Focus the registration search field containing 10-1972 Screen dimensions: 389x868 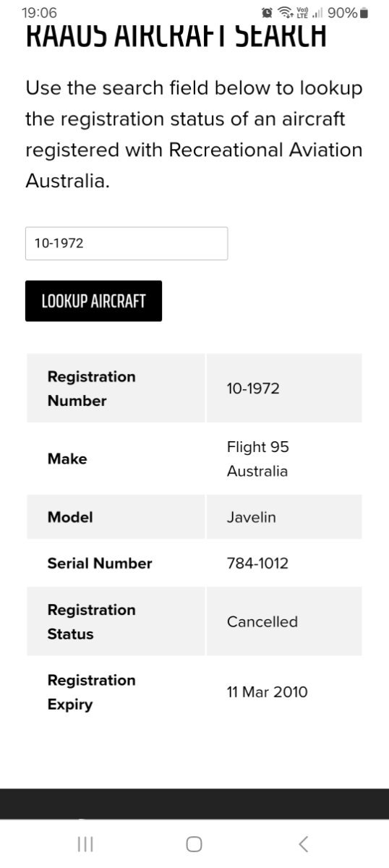(x=127, y=243)
